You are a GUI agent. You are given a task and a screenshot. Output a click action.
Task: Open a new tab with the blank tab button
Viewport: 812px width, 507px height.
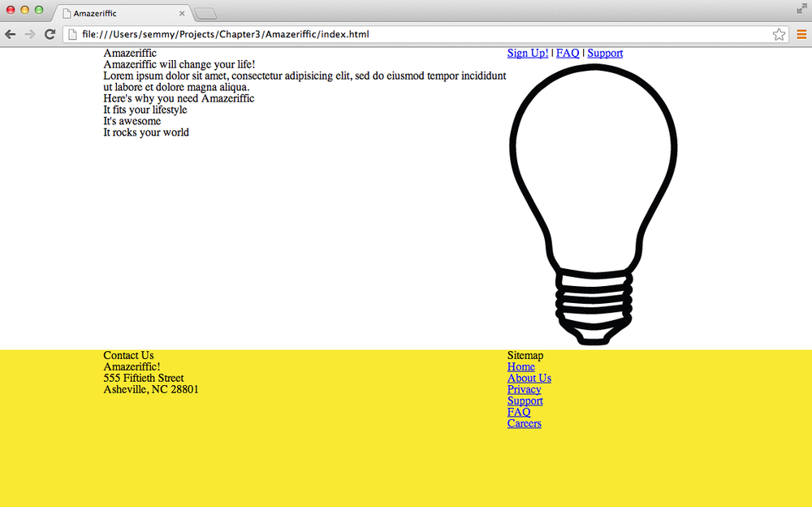click(x=205, y=14)
